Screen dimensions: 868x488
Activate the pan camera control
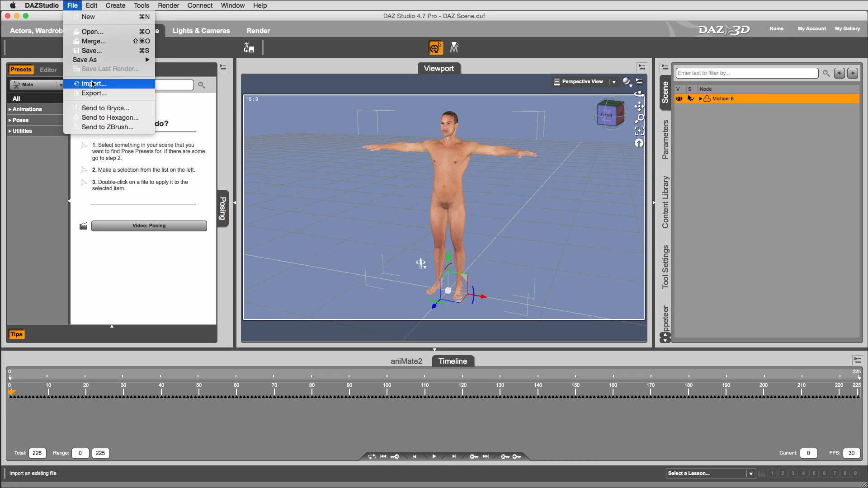(x=639, y=107)
